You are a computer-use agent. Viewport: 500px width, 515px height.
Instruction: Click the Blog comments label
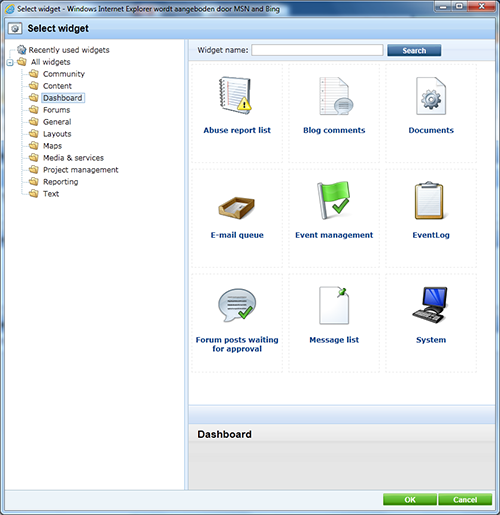coord(334,130)
